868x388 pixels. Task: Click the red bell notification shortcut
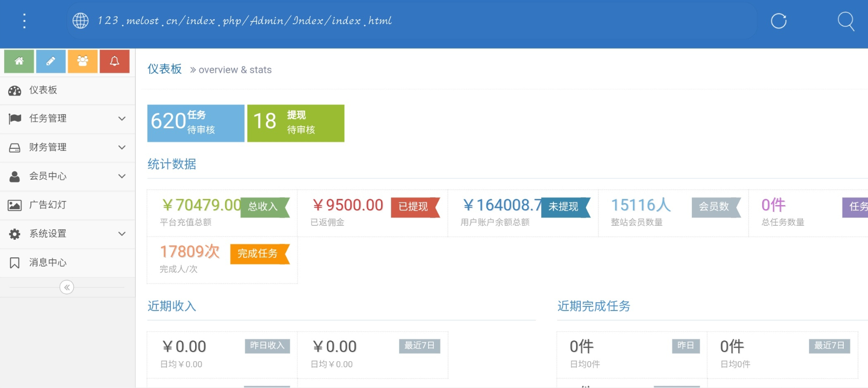tap(115, 61)
